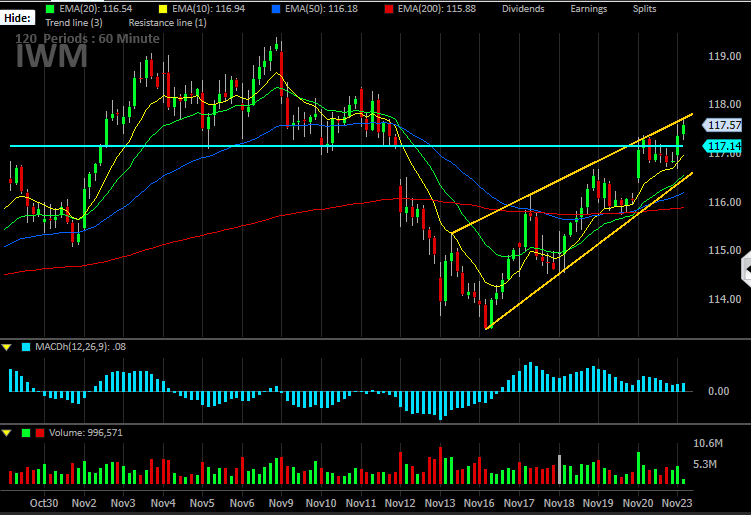Click the gray arrow tab at right edge
Viewport: 751px width, 515px height.
746,271
